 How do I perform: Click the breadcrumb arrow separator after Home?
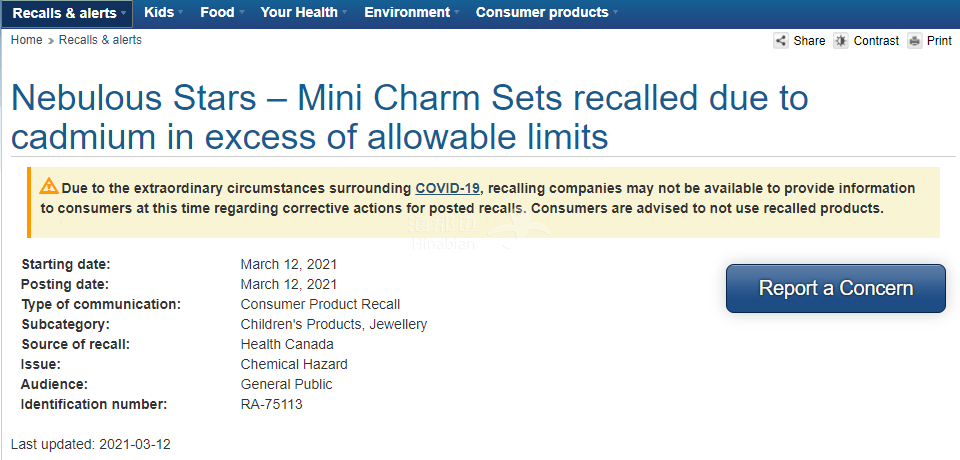[51, 41]
